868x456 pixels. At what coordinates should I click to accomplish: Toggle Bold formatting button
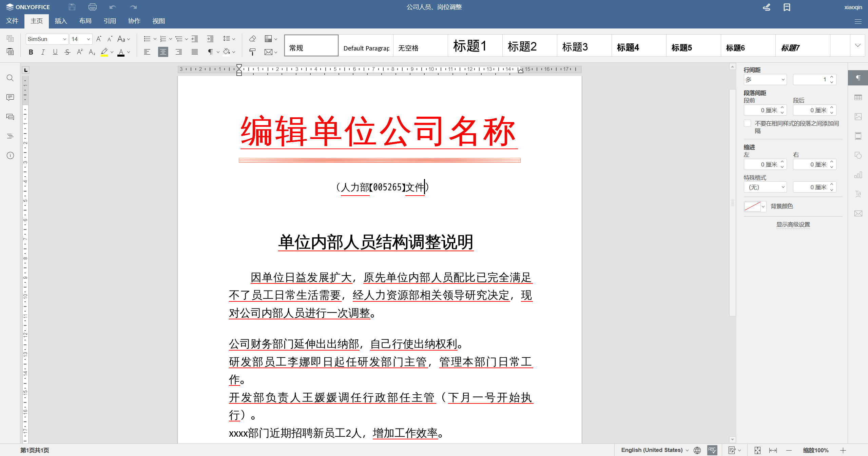click(x=31, y=52)
